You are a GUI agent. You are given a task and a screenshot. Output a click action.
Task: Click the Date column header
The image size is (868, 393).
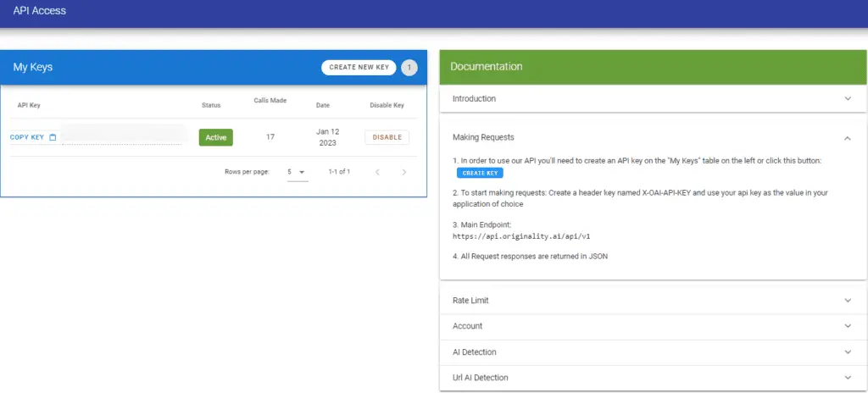coord(323,105)
